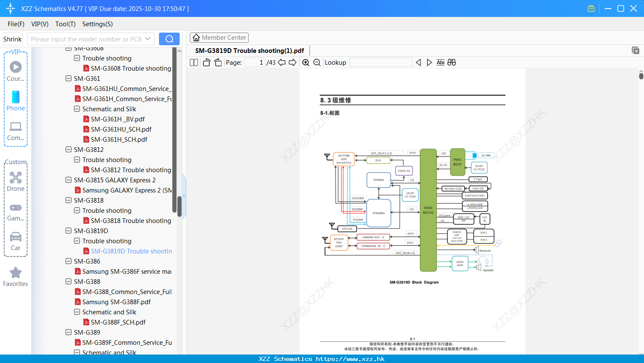Collapse side panel using the splitter handle
644x363 pixels.
184,195
